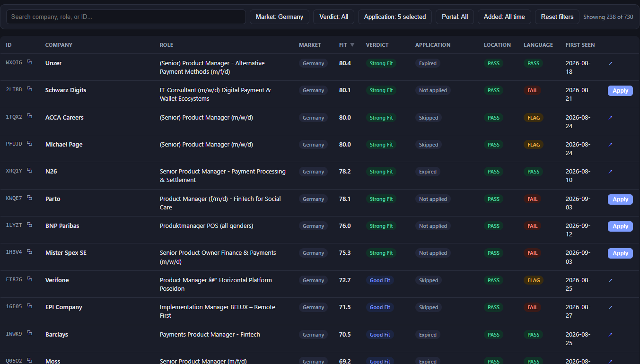Sort by the Company column header

coord(59,45)
